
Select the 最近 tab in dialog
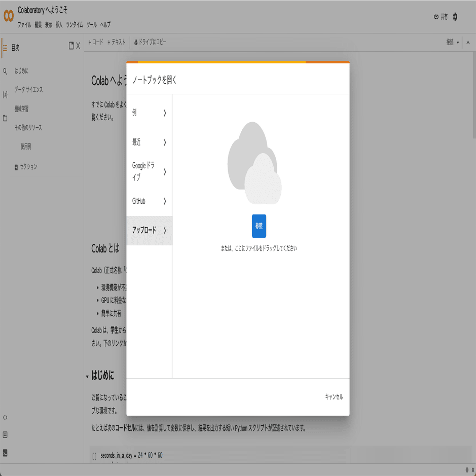150,142
